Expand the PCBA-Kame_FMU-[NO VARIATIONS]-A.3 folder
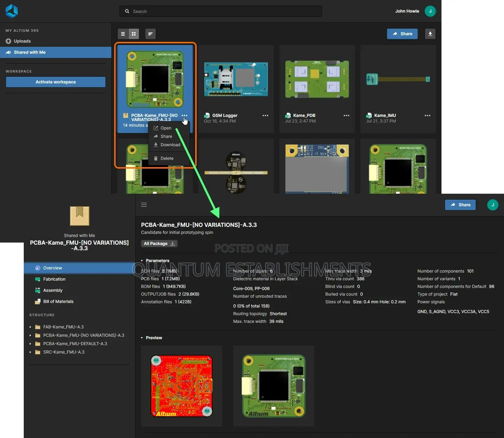 pyautogui.click(x=30, y=335)
